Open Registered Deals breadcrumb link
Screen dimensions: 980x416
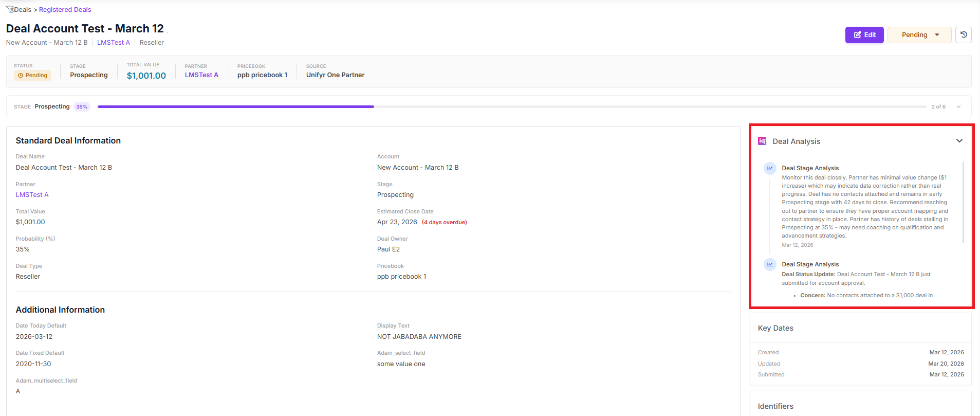(65, 10)
